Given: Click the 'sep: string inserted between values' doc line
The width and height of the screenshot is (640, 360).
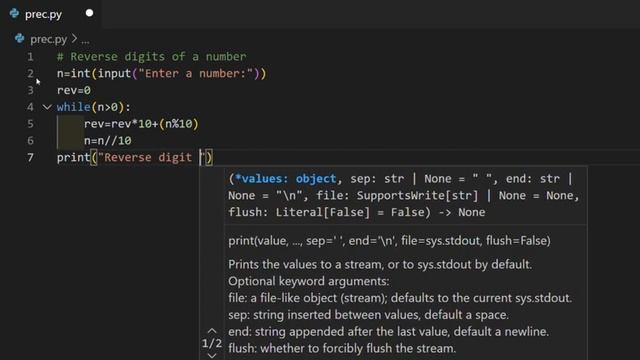Looking at the screenshot, I should [368, 315].
